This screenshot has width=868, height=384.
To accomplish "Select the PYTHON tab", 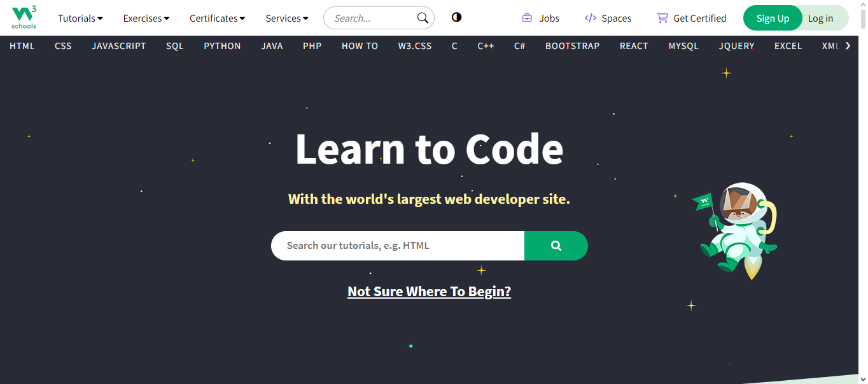I will [222, 45].
